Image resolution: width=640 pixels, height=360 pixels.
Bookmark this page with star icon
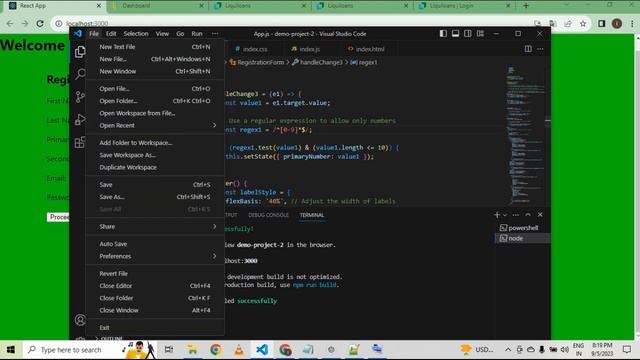[583, 24]
